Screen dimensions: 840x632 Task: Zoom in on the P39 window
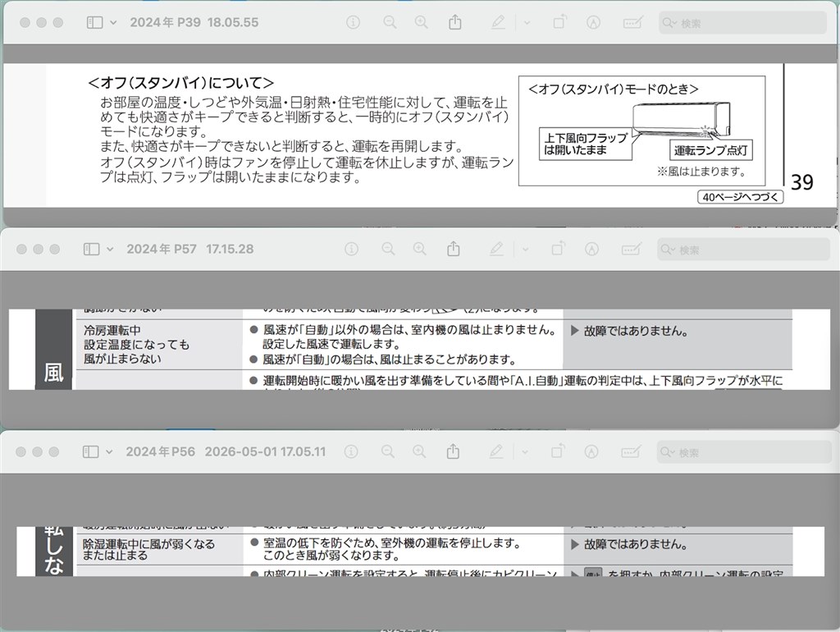coord(422,22)
